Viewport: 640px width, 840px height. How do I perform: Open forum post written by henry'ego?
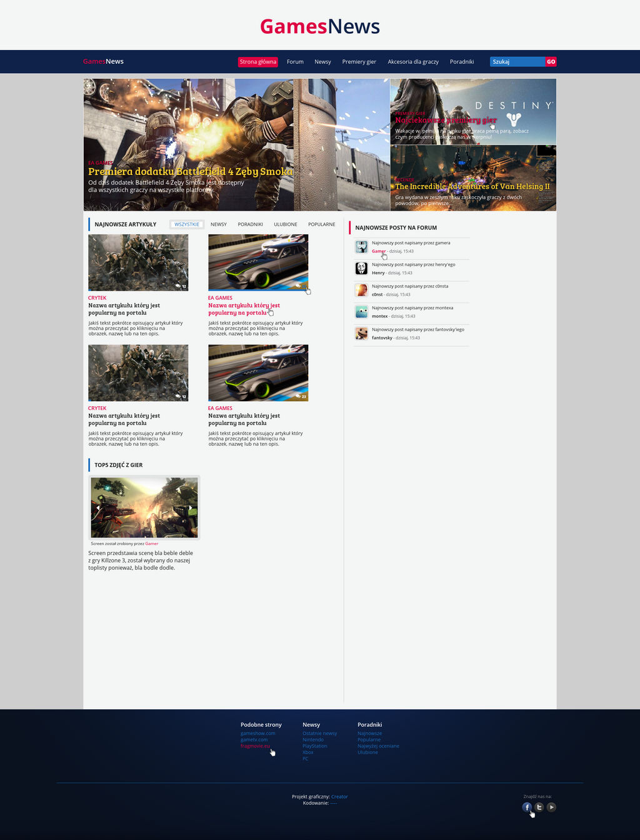[x=414, y=264]
